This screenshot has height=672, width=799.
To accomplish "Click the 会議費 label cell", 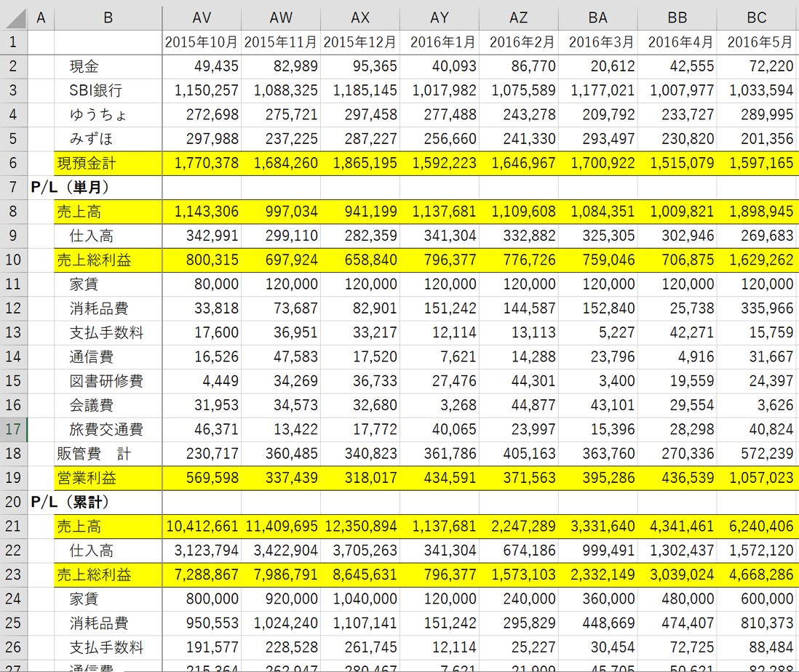I will 108,404.
